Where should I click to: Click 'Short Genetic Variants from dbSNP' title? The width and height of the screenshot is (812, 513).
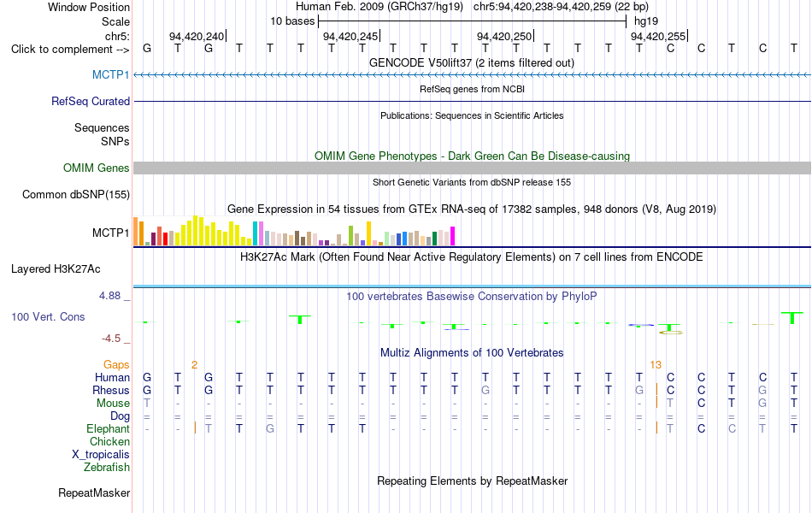coord(472,182)
